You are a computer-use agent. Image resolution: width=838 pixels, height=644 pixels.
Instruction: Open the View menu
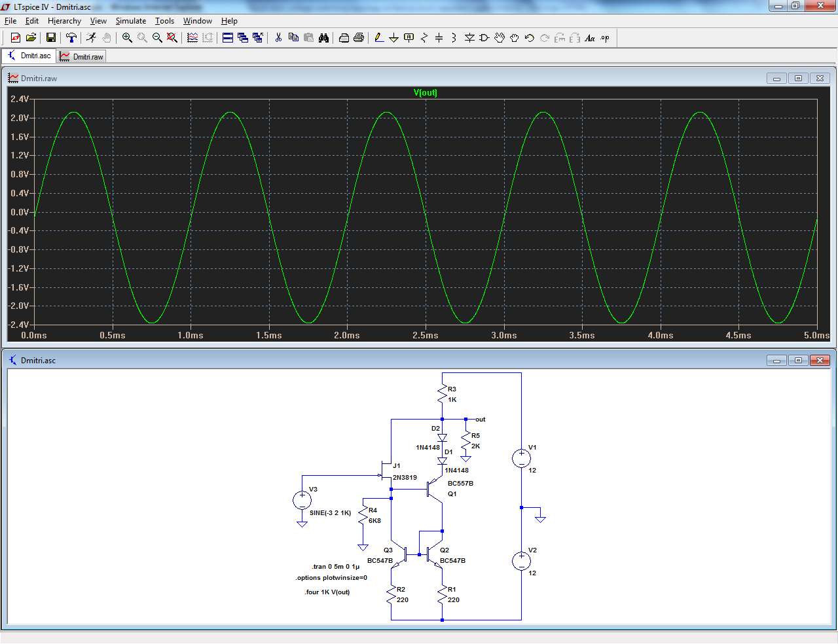click(98, 21)
